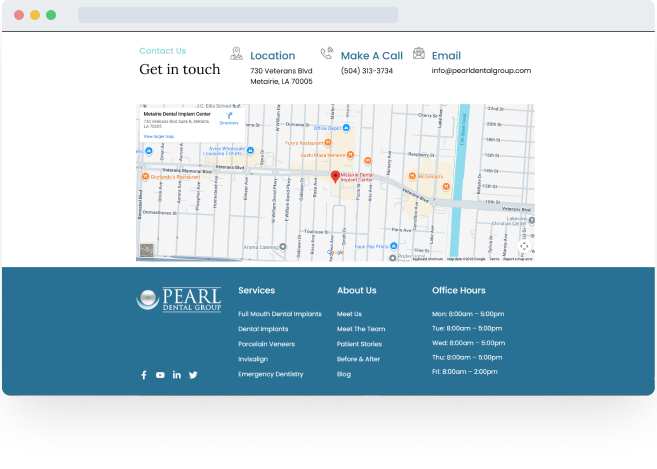Image resolution: width=657 pixels, height=469 pixels.
Task: Go to the Porcelain Veneers page
Action: 268,344
